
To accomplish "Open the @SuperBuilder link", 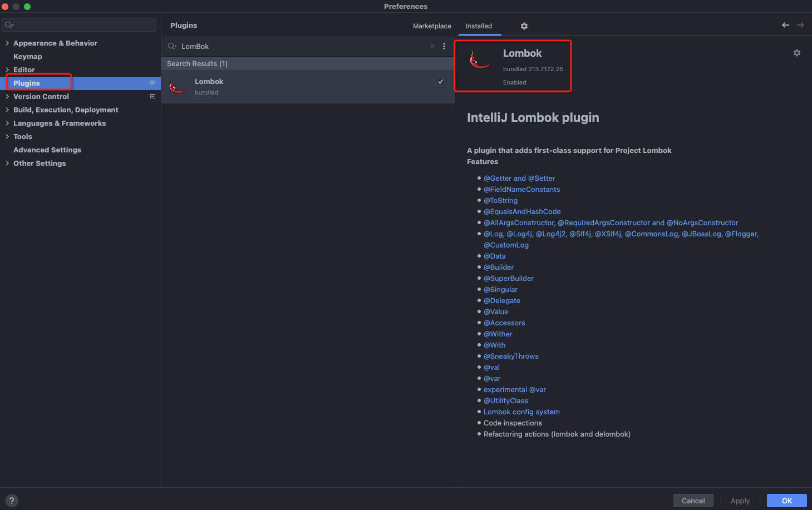I will [x=509, y=278].
